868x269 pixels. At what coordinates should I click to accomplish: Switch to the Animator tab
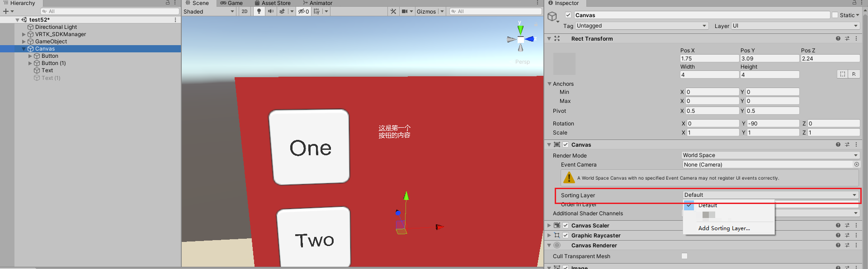pos(318,3)
